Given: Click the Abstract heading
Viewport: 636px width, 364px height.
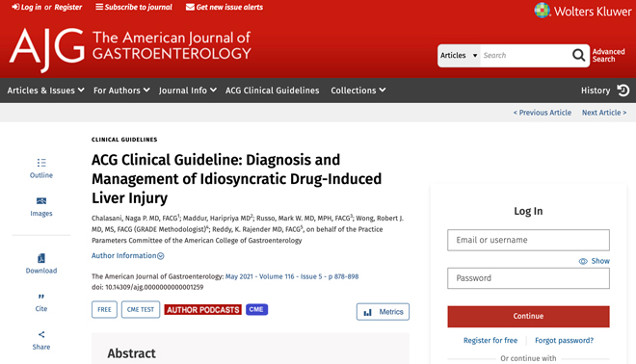Looking at the screenshot, I should pos(131,353).
